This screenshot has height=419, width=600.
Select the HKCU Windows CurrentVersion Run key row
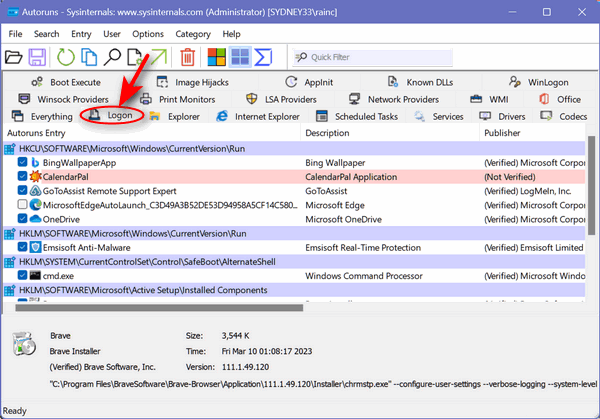(x=294, y=148)
